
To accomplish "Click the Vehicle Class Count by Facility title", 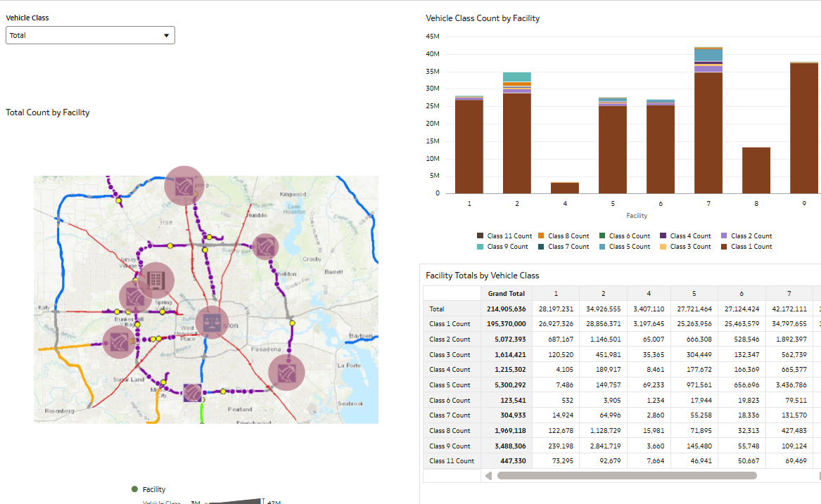I will point(483,18).
